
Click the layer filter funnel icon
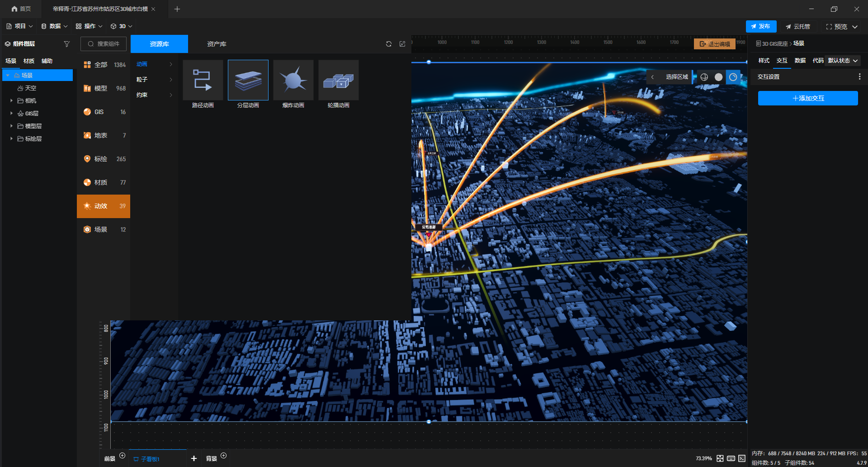(67, 44)
